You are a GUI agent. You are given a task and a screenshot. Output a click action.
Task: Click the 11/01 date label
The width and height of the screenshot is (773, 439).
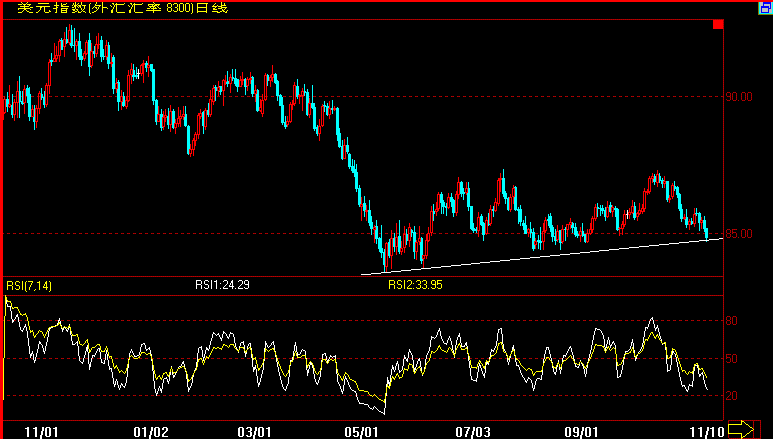41,433
